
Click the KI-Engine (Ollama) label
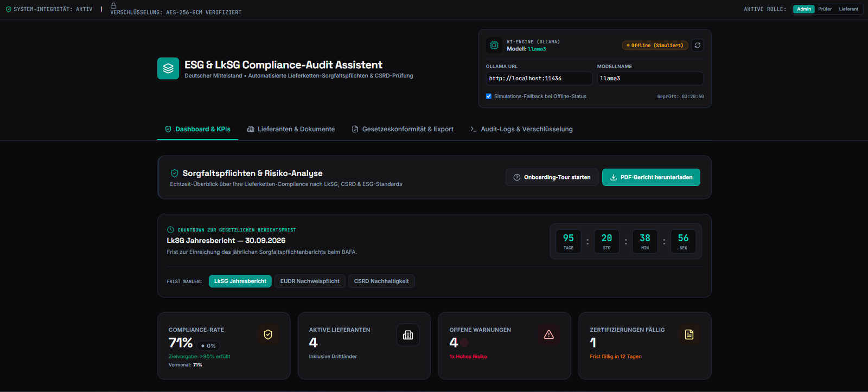pos(533,42)
